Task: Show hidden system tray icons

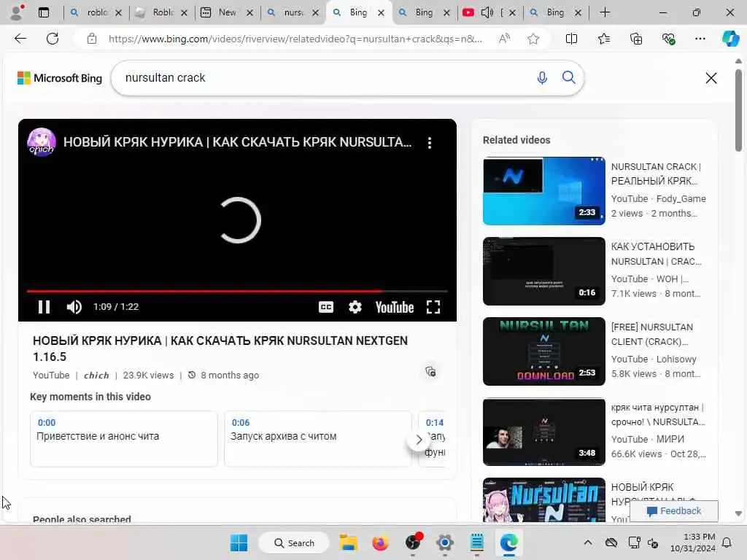Action: pos(588,542)
